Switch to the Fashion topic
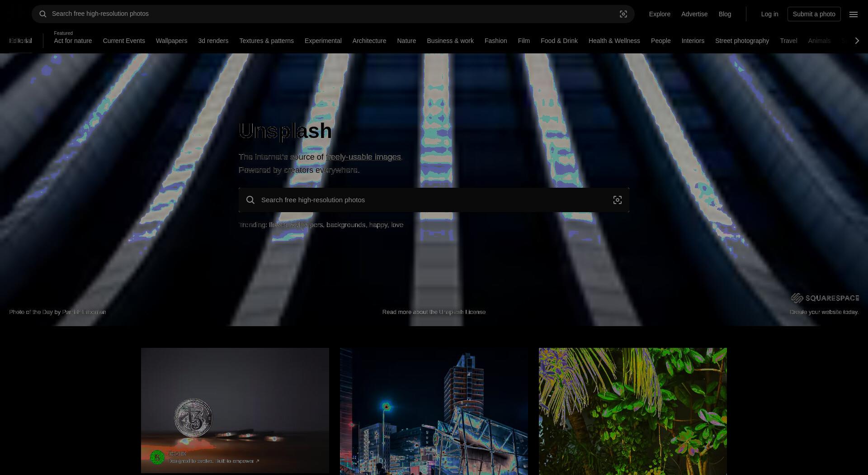 tap(495, 41)
